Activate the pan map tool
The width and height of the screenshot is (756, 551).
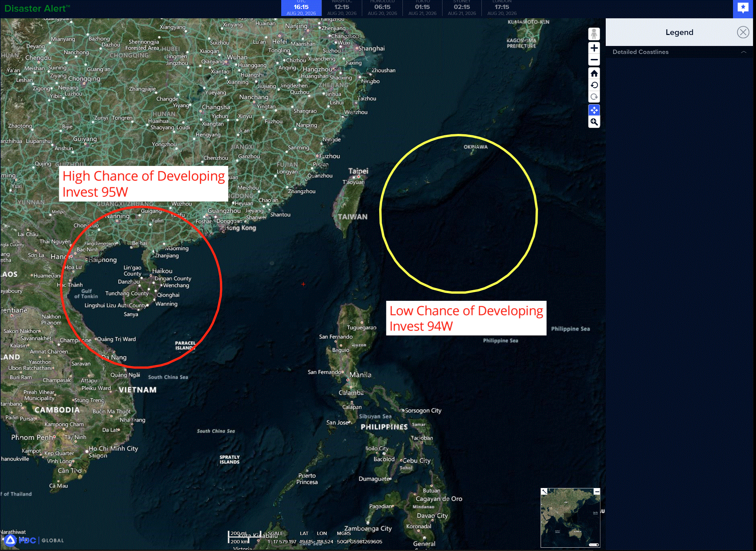tap(594, 110)
